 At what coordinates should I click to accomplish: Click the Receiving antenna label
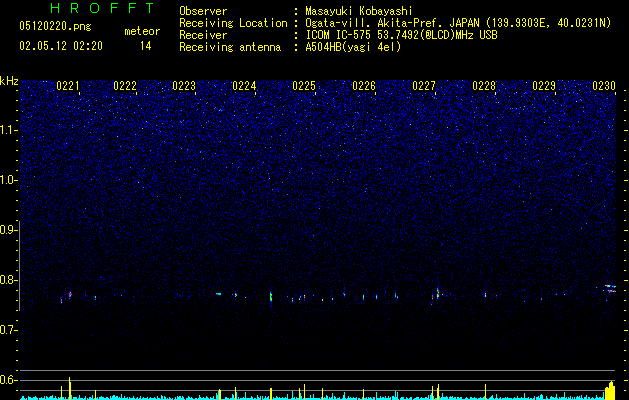pyautogui.click(x=230, y=47)
